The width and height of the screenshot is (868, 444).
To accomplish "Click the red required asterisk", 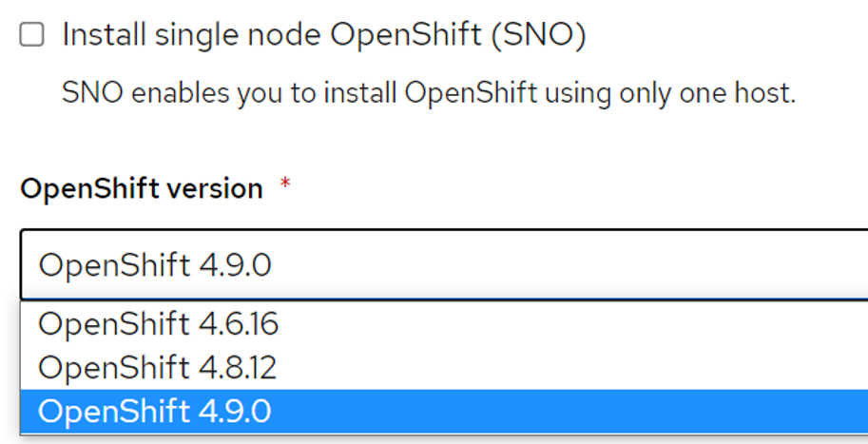I will click(x=285, y=187).
